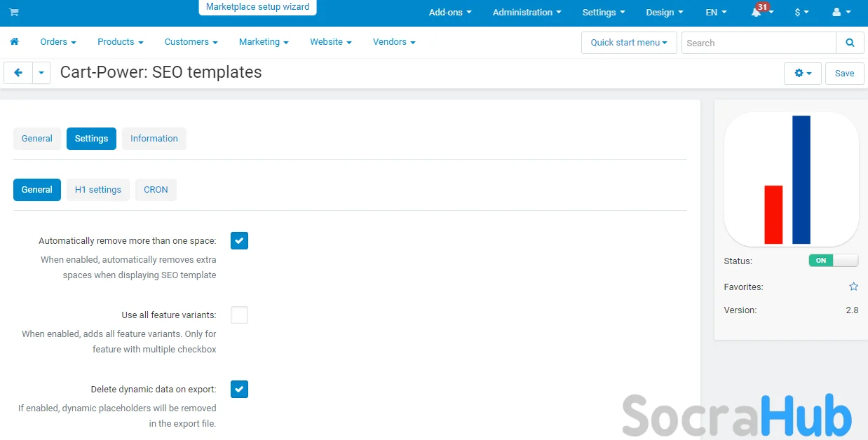Open the CRON sub-tab
The width and height of the screenshot is (868, 440).
(x=156, y=190)
